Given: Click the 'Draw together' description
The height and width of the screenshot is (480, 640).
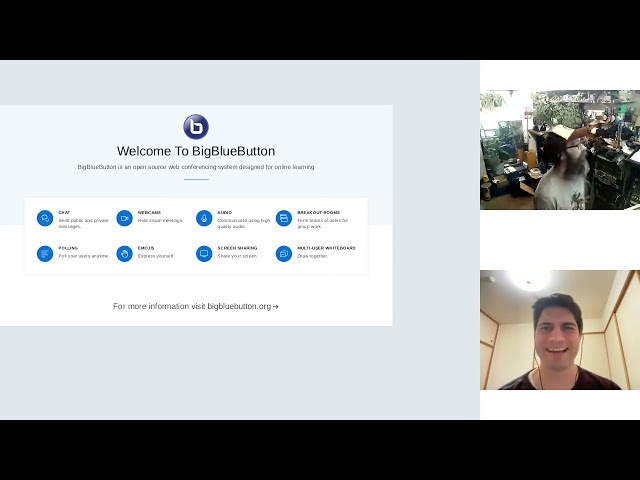Looking at the screenshot, I should 313,256.
